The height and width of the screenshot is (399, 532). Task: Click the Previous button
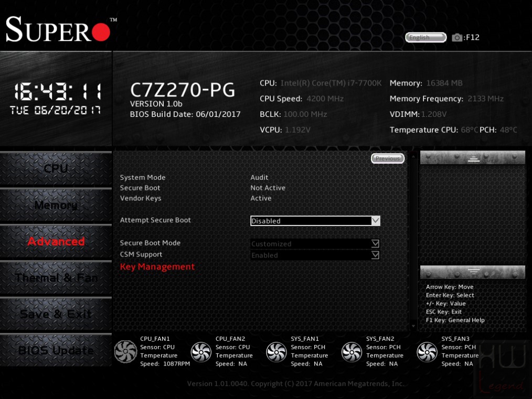coord(388,158)
